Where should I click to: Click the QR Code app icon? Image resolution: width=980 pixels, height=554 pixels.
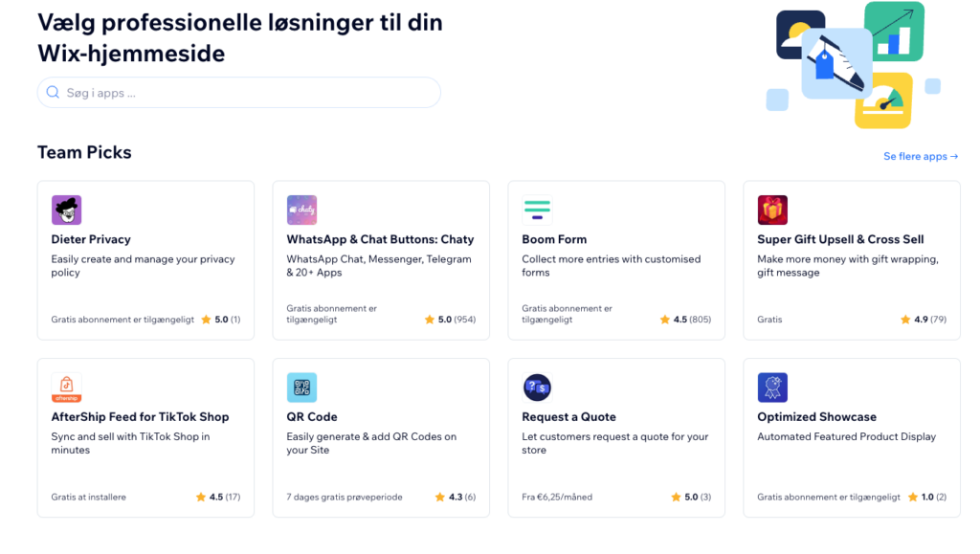pyautogui.click(x=301, y=388)
